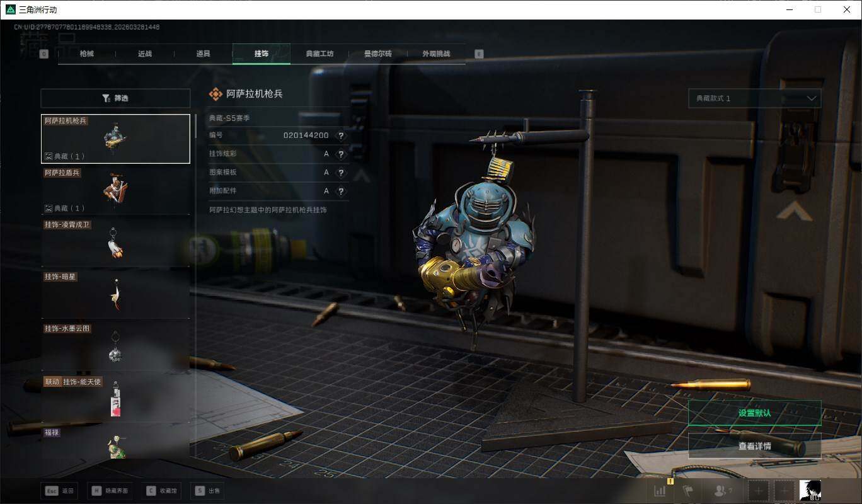Open the 典藏工坊 tab
This screenshot has width=862, height=504.
click(x=319, y=54)
